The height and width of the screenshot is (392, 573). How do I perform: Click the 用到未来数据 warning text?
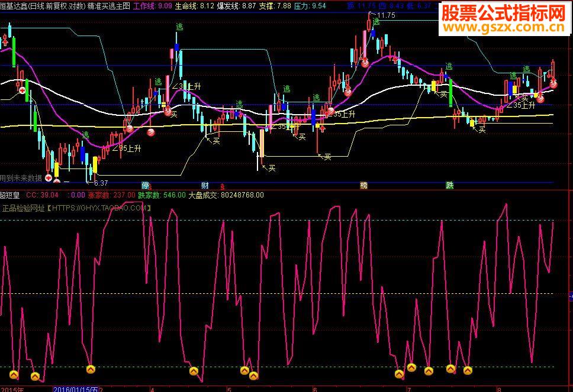pyautogui.click(x=21, y=178)
